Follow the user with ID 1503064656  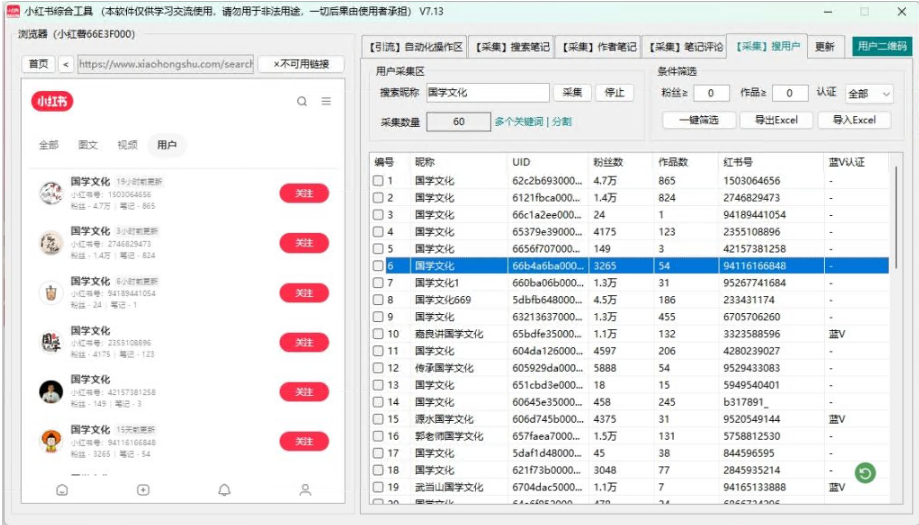[x=304, y=193]
